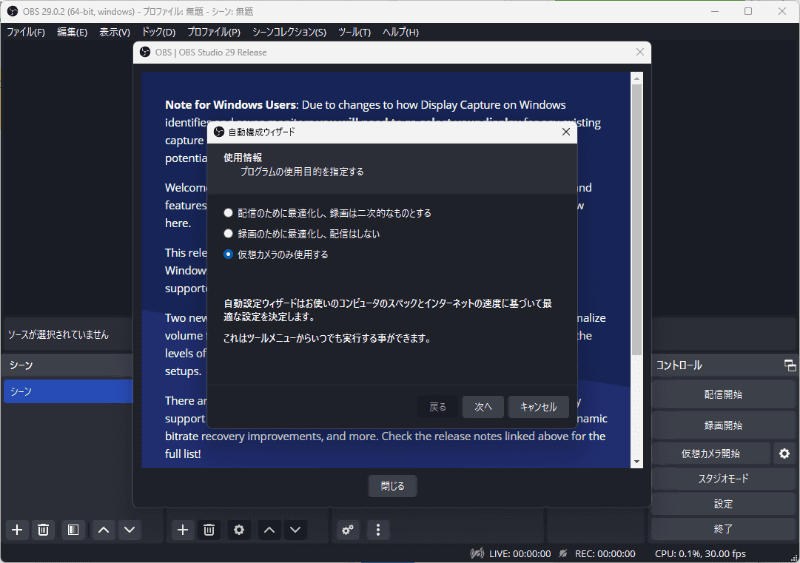Add a new source with plus icon
The height and width of the screenshot is (563, 800).
pos(183,530)
